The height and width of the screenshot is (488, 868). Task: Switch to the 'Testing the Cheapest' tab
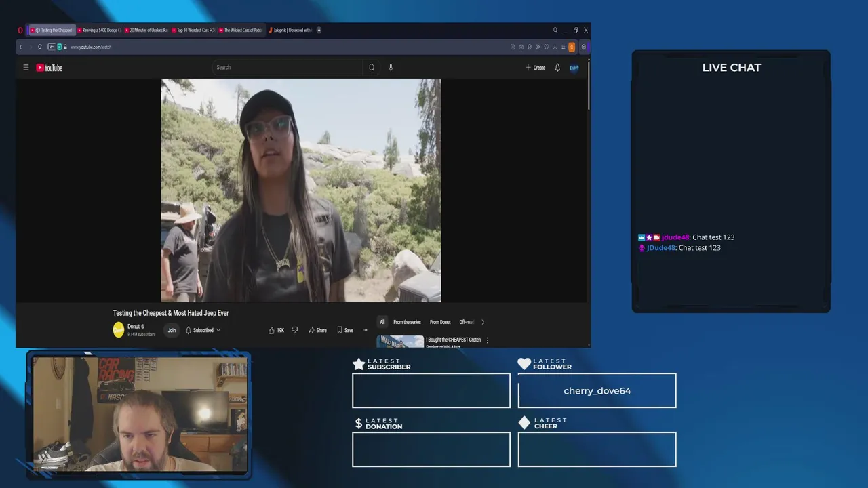[52, 30]
